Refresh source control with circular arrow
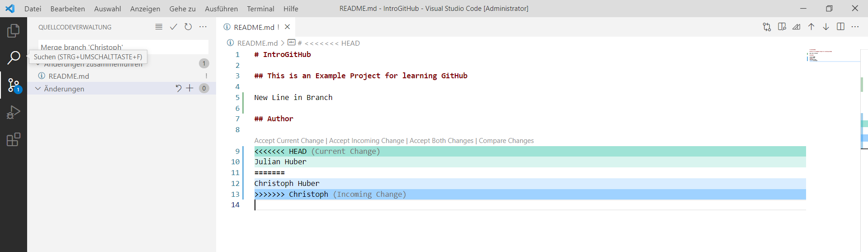The height and width of the screenshot is (252, 868). point(188,27)
